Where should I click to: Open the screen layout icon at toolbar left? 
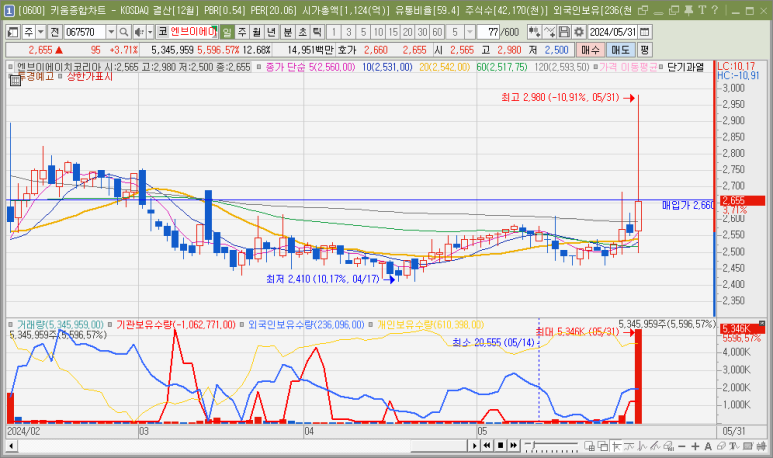pyautogui.click(x=13, y=33)
